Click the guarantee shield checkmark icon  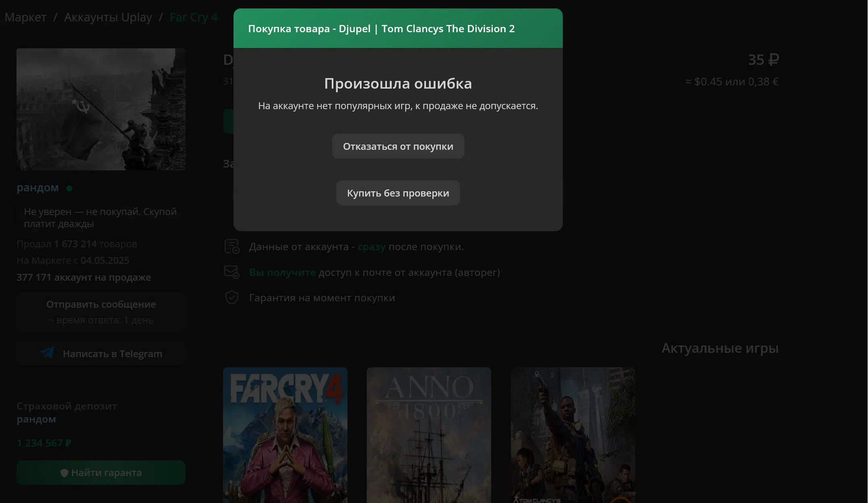[232, 298]
